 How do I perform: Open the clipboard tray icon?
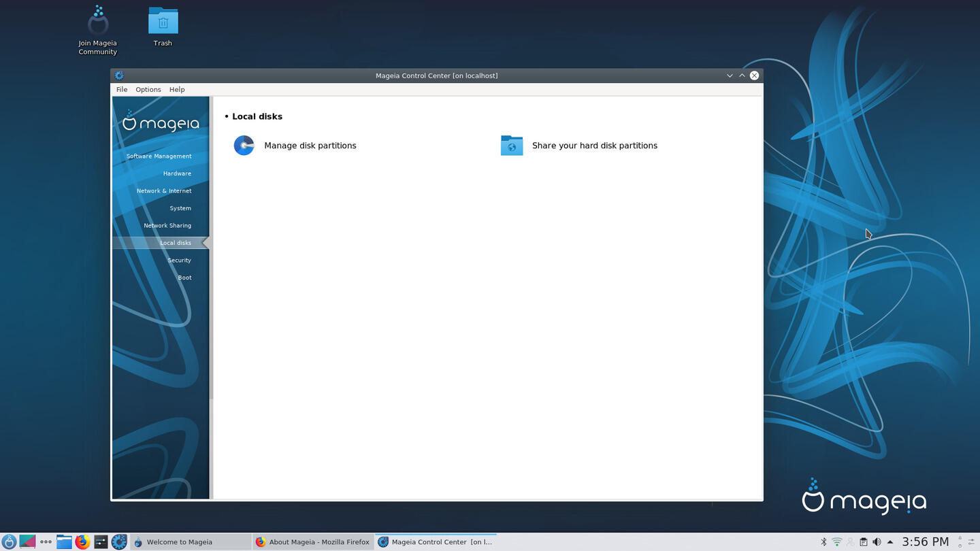coord(863,542)
